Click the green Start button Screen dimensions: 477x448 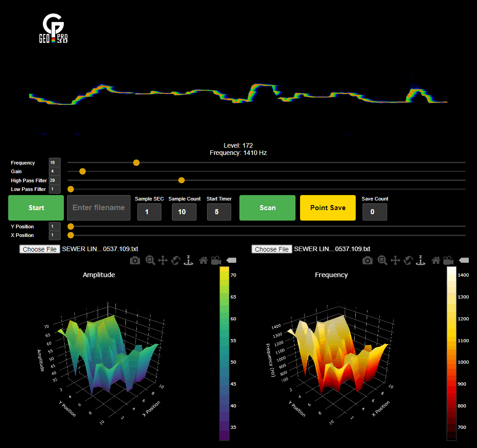point(36,207)
